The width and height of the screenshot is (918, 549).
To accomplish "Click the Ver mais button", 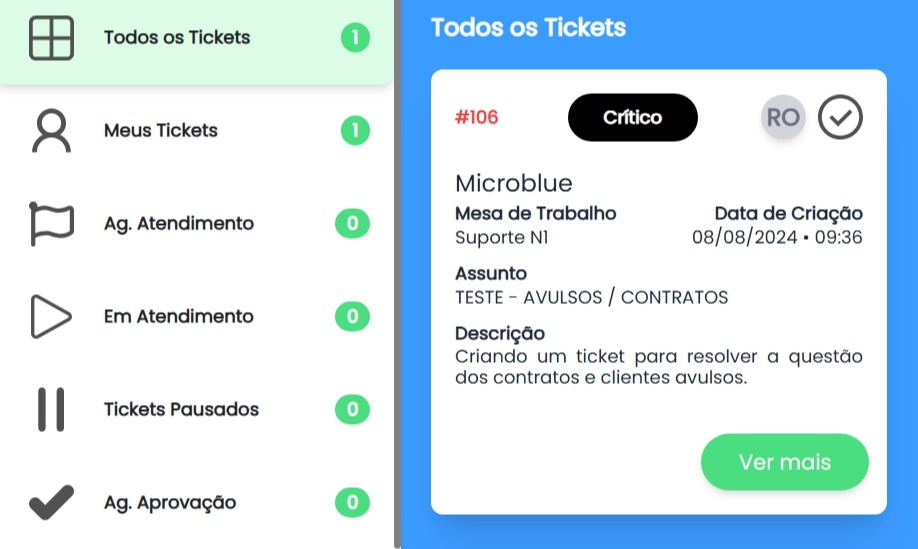I will (785, 462).
